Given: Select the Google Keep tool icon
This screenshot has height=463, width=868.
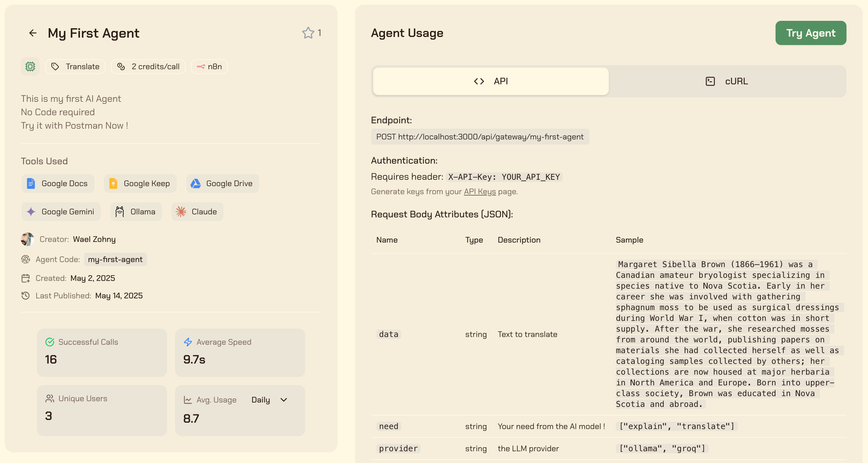Looking at the screenshot, I should (113, 183).
